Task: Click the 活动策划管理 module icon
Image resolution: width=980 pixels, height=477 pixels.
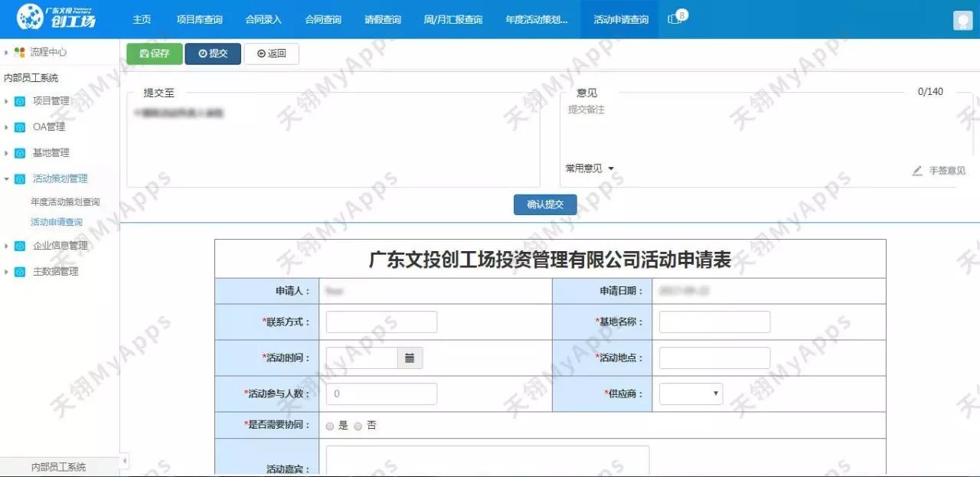Action: click(x=20, y=179)
